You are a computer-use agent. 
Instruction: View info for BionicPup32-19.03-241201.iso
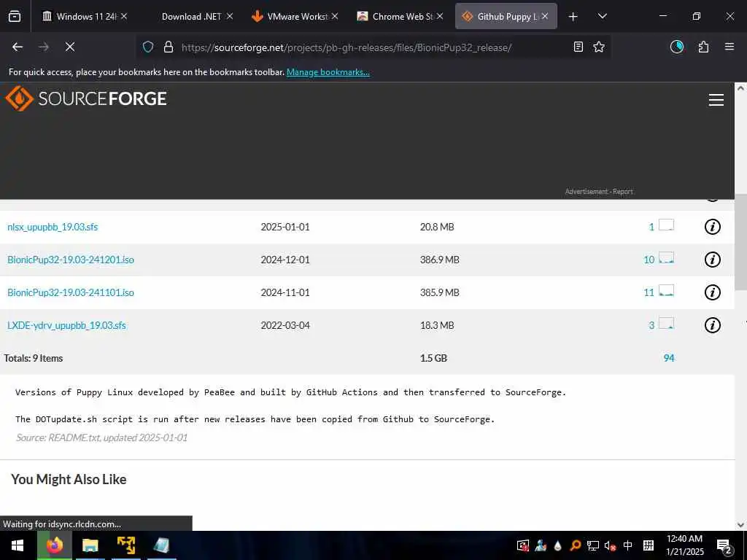click(x=712, y=260)
